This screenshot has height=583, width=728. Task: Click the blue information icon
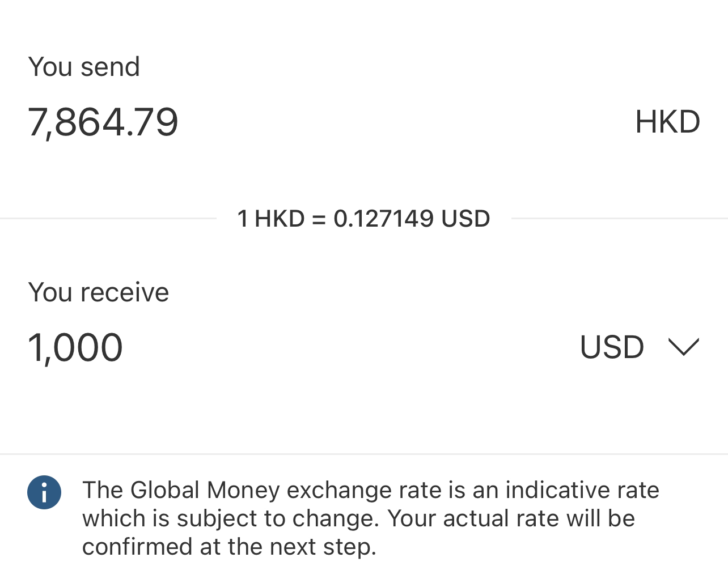[x=44, y=492]
